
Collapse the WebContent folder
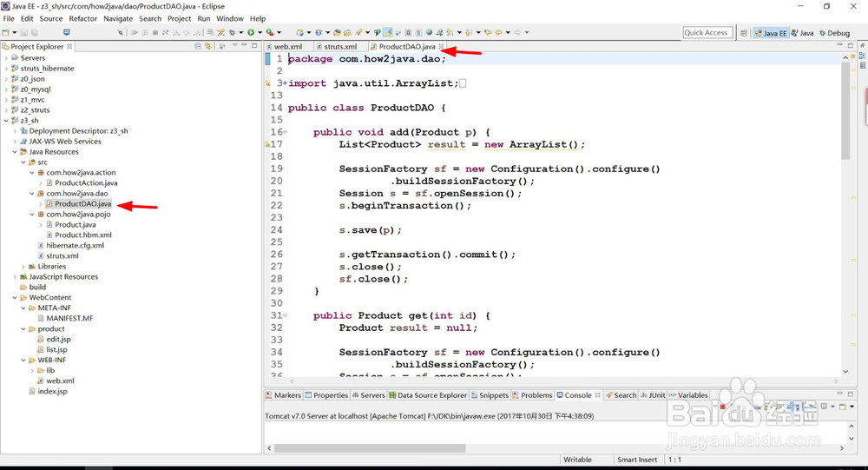click(x=15, y=298)
